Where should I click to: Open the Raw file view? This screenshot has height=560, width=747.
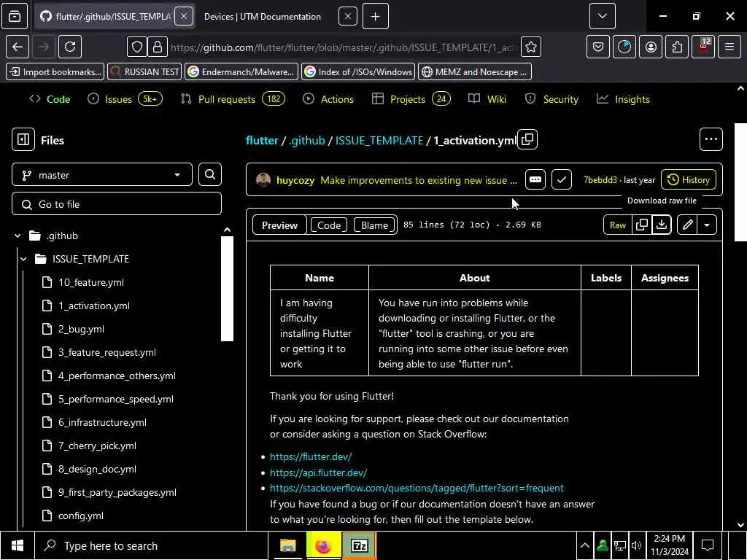tap(617, 225)
